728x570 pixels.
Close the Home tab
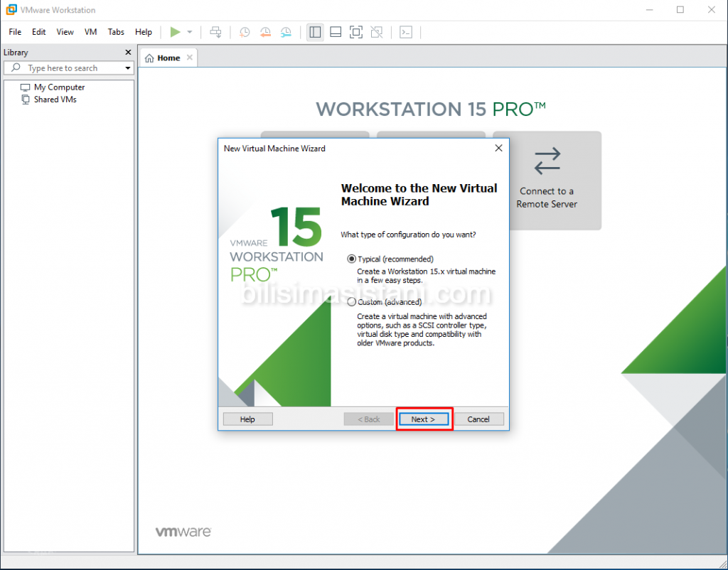[189, 58]
